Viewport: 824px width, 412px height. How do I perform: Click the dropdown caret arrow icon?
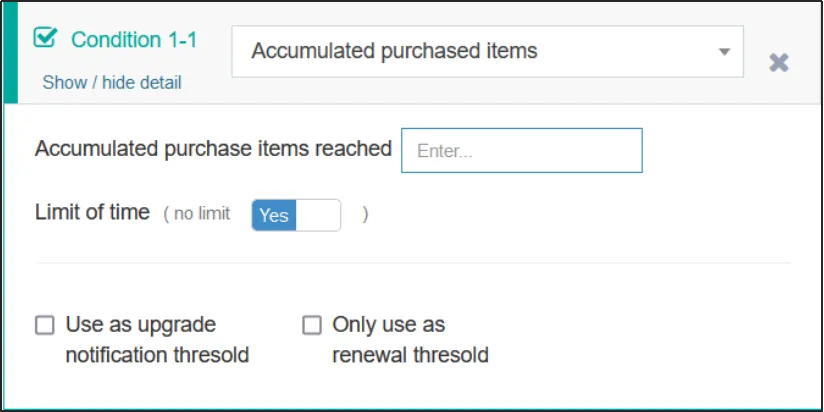tap(725, 52)
